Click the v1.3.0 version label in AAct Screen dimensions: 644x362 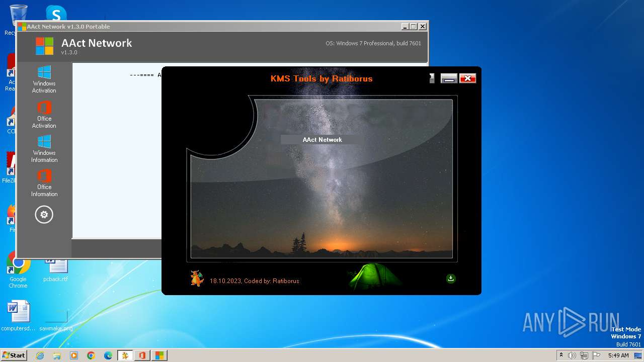(x=69, y=52)
